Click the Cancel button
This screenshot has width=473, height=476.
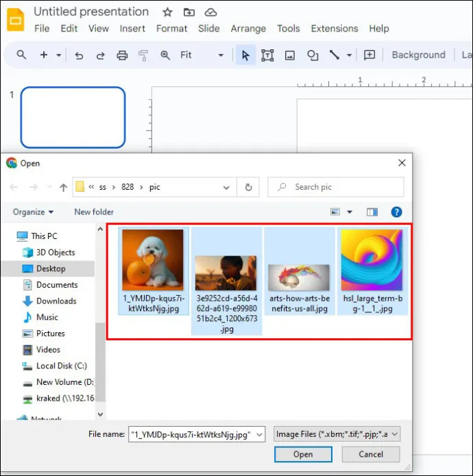coord(371,454)
